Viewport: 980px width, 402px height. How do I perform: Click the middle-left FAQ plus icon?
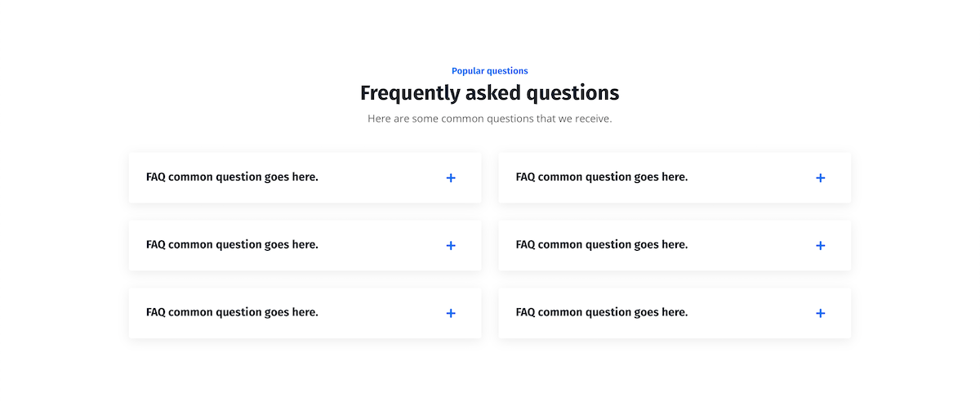[451, 246]
